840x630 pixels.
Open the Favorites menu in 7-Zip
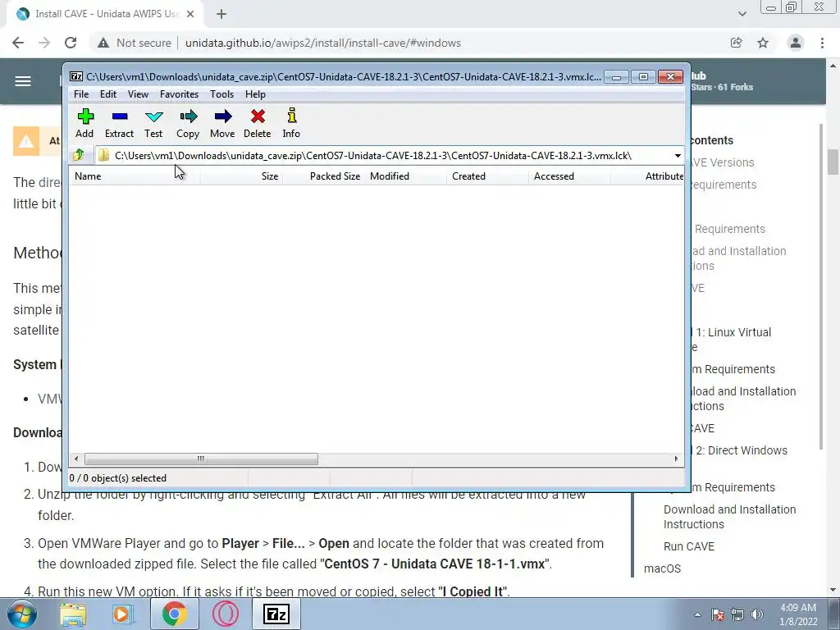point(179,94)
